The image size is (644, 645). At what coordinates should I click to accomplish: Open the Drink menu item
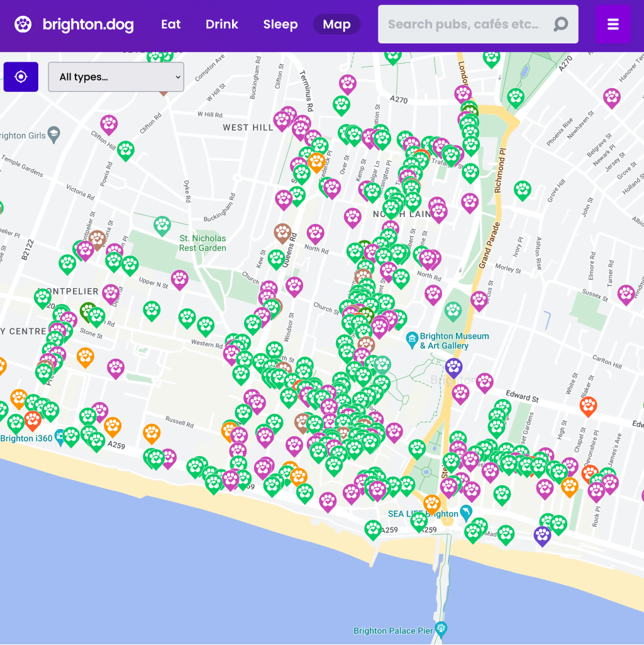click(221, 25)
